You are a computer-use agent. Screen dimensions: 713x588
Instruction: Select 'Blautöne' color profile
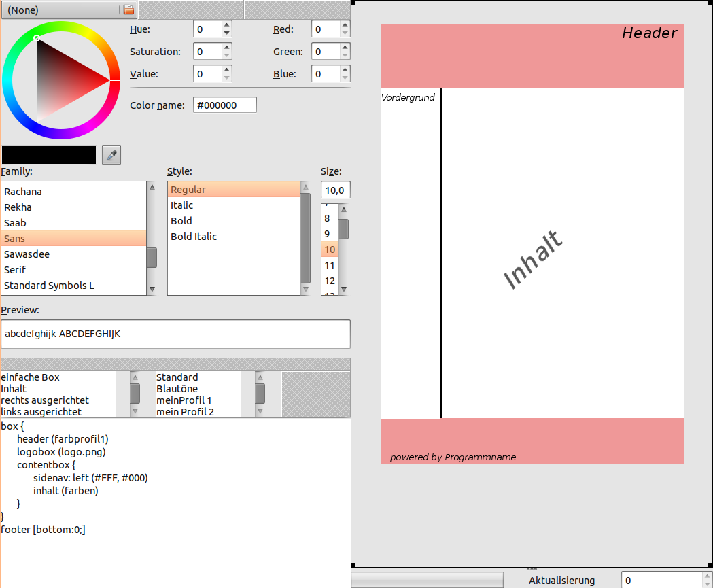[177, 389]
